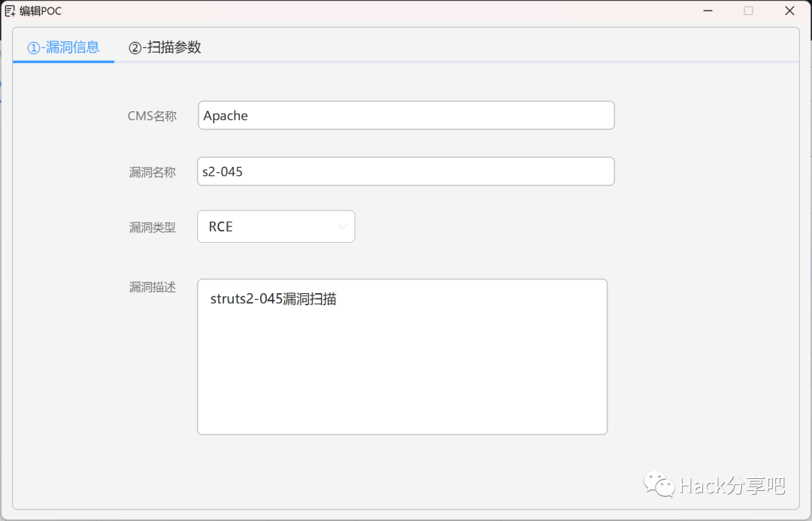Click the empty right end of CMS名称 field

coord(571,116)
